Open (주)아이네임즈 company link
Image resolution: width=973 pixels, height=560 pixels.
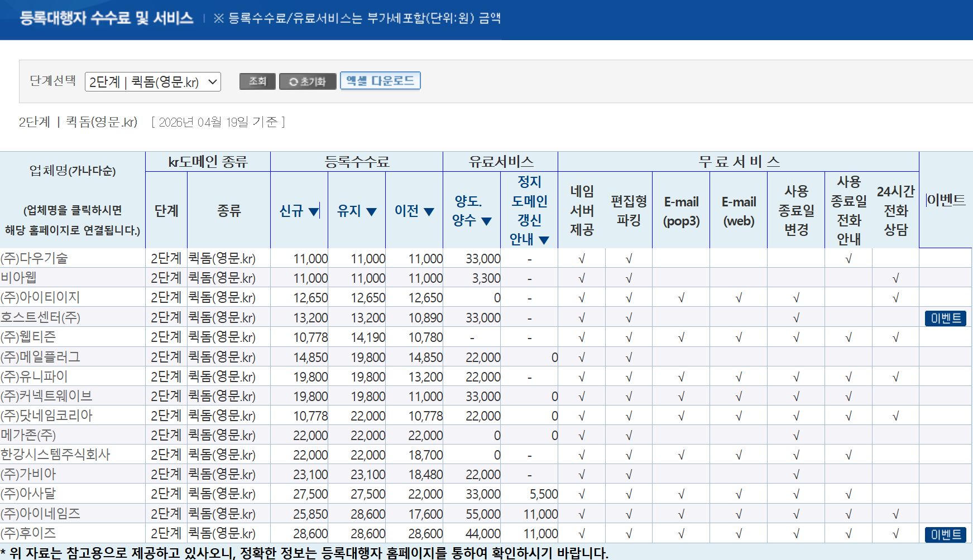pyautogui.click(x=40, y=514)
